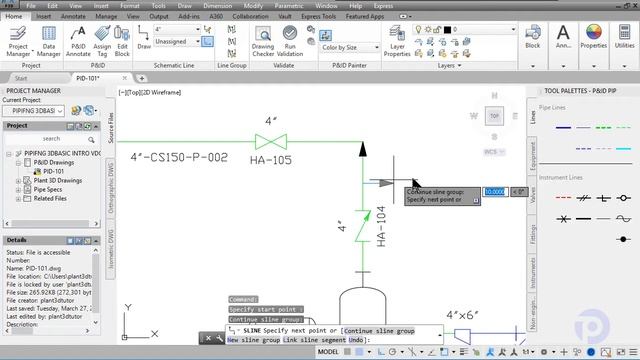Toggle lineweight display in status bar
This screenshot has width=640, height=360.
(x=464, y=352)
